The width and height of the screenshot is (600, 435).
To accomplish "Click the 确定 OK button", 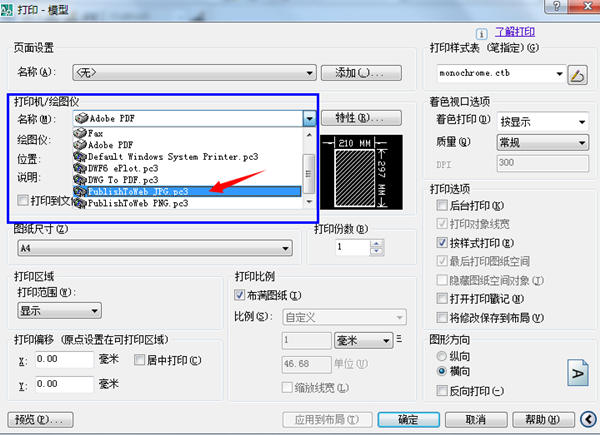I will tap(408, 420).
